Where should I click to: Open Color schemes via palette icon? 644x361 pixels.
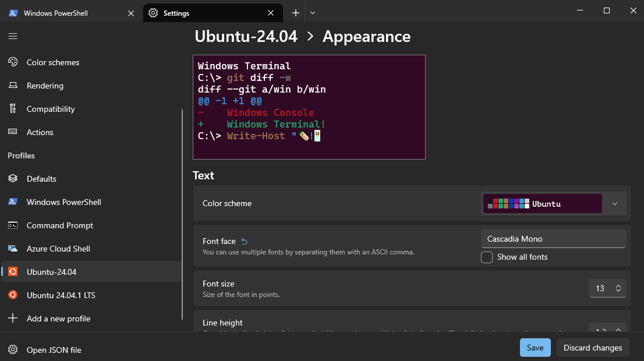13,62
